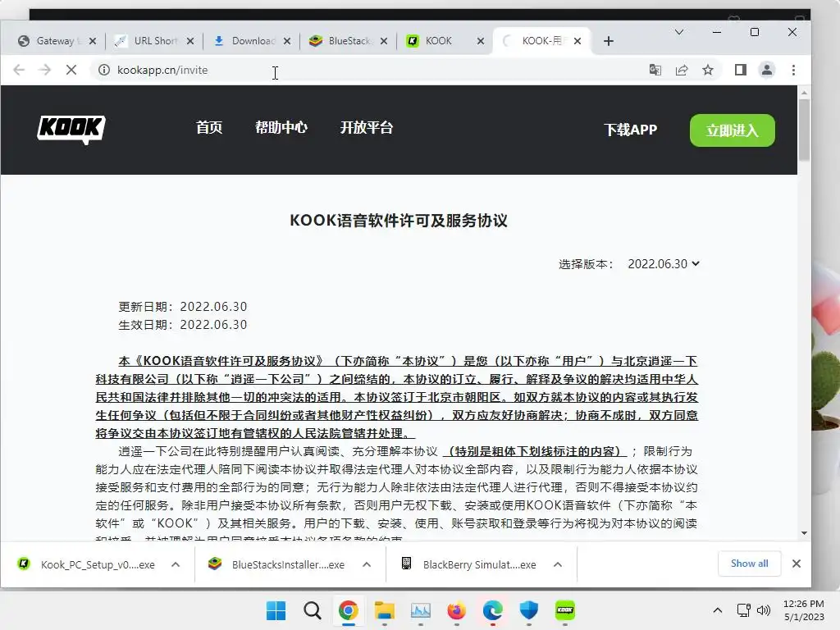Open the 选择版本 2022.06.30 dropdown
840x630 pixels.
(663, 264)
